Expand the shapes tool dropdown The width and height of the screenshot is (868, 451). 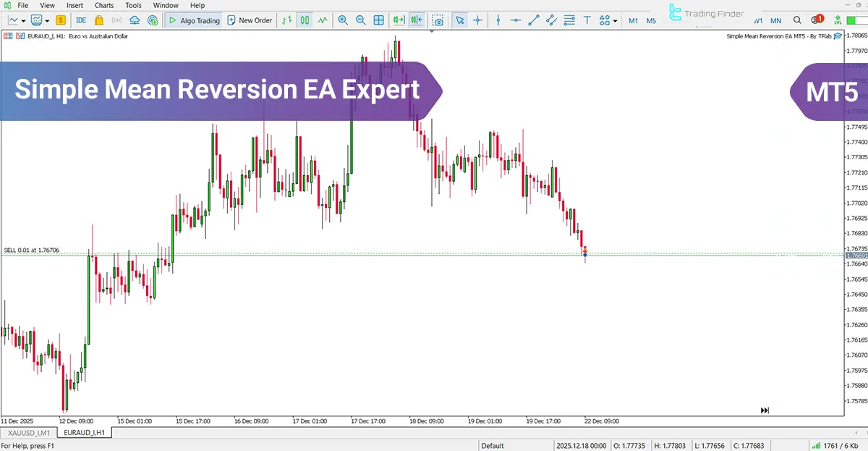point(615,20)
